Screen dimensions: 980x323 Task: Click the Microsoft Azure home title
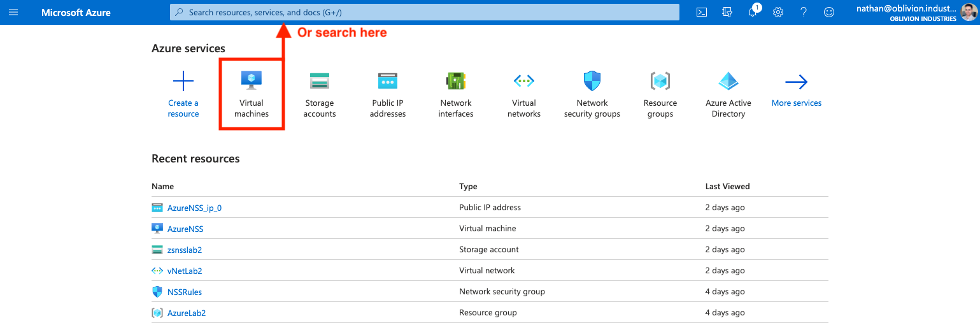tap(76, 12)
